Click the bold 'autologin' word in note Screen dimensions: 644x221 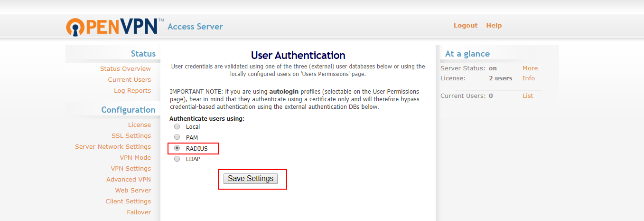pos(283,91)
